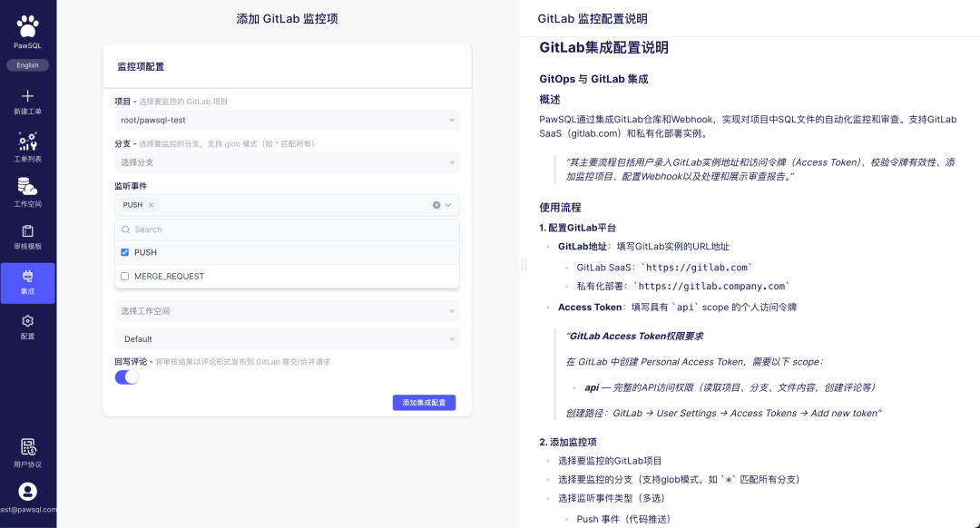Open the Default dropdown
The height and width of the screenshot is (528, 980).
click(x=287, y=339)
